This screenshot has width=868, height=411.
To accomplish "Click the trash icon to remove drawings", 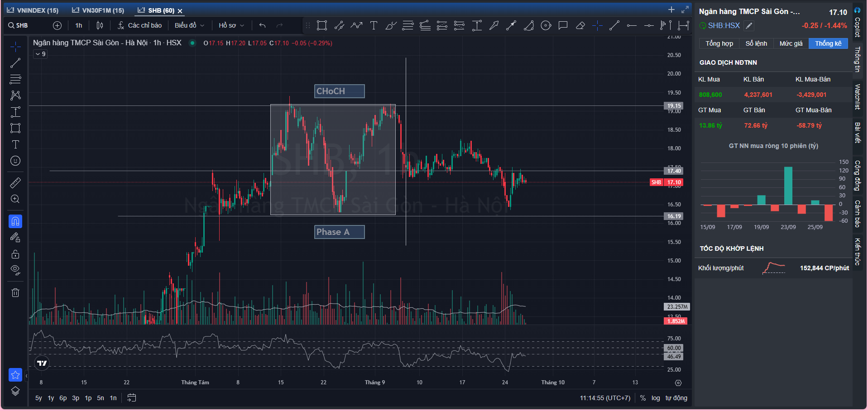I will tap(15, 292).
